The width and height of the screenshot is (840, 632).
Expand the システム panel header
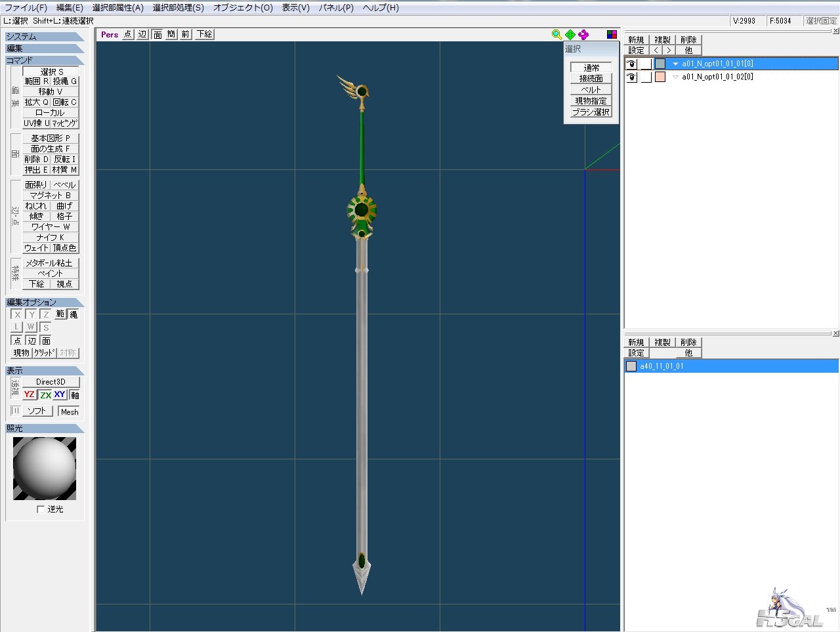coord(45,37)
